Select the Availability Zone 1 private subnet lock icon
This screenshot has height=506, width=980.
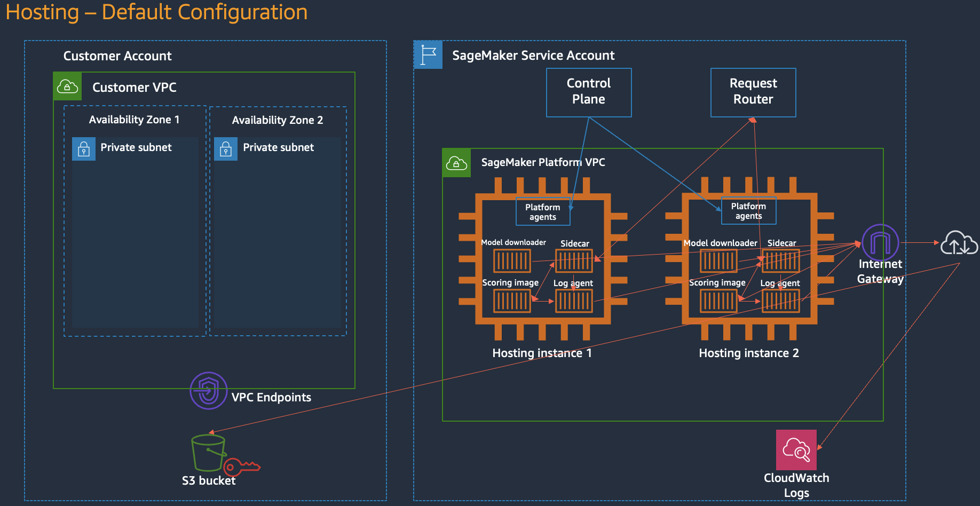(x=84, y=149)
